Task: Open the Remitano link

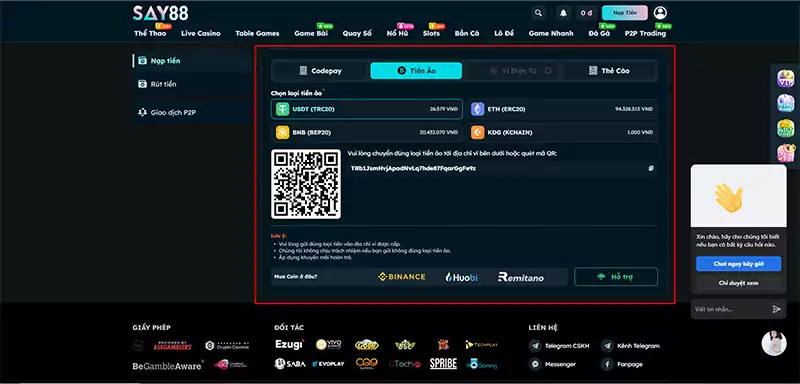Action: coord(521,277)
